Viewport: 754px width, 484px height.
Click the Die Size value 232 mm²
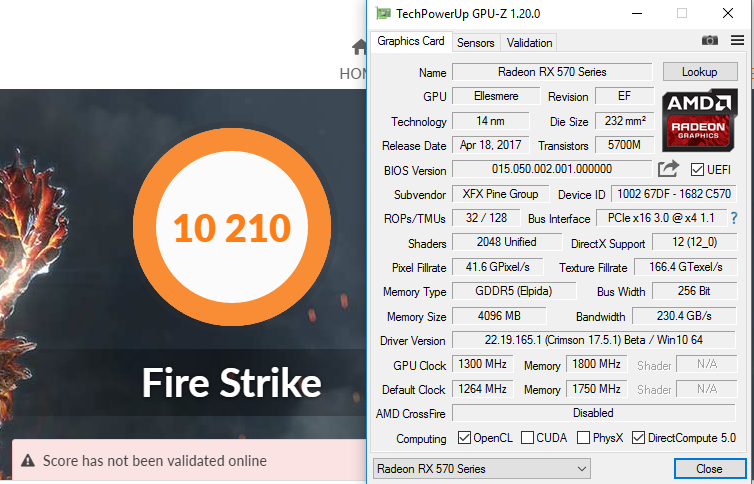click(625, 121)
